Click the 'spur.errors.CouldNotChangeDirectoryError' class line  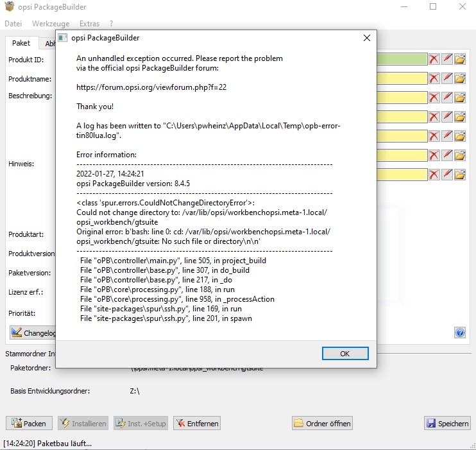(x=166, y=203)
